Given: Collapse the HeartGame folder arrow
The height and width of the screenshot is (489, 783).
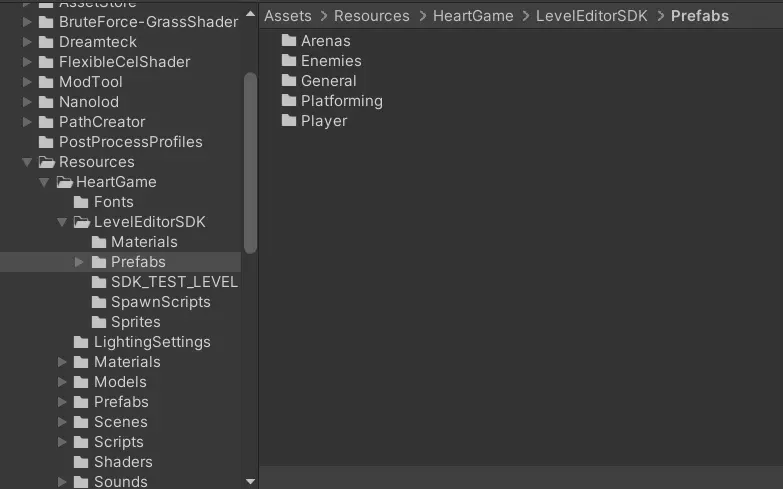Looking at the screenshot, I should (x=44, y=182).
